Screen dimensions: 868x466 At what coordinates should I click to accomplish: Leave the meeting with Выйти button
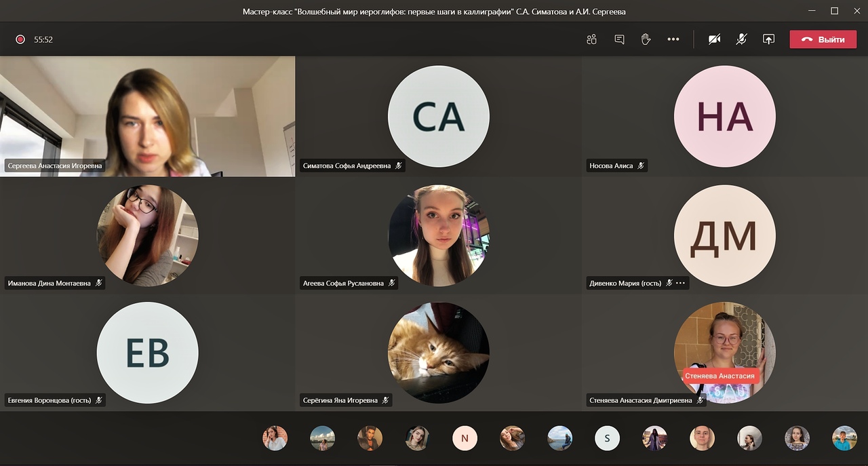pos(823,39)
